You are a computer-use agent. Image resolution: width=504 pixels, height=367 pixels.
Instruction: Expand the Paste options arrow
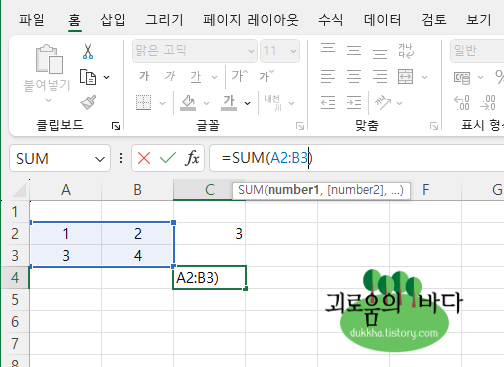[49, 100]
